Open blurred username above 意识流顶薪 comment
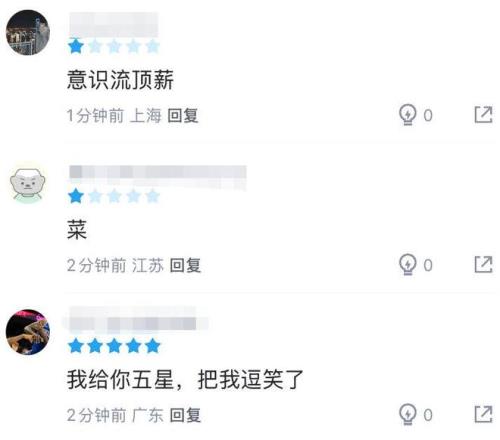Image resolution: width=500 pixels, height=440 pixels. [x=113, y=25]
